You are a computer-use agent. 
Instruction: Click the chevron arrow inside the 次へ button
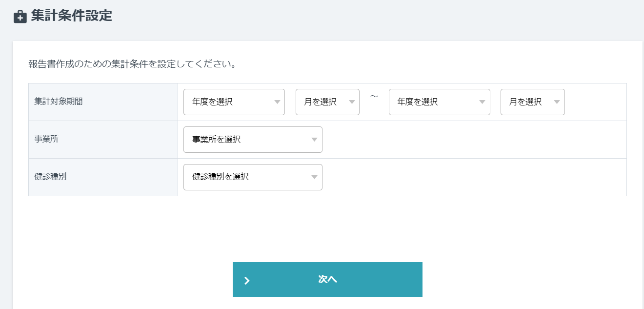pyautogui.click(x=247, y=279)
